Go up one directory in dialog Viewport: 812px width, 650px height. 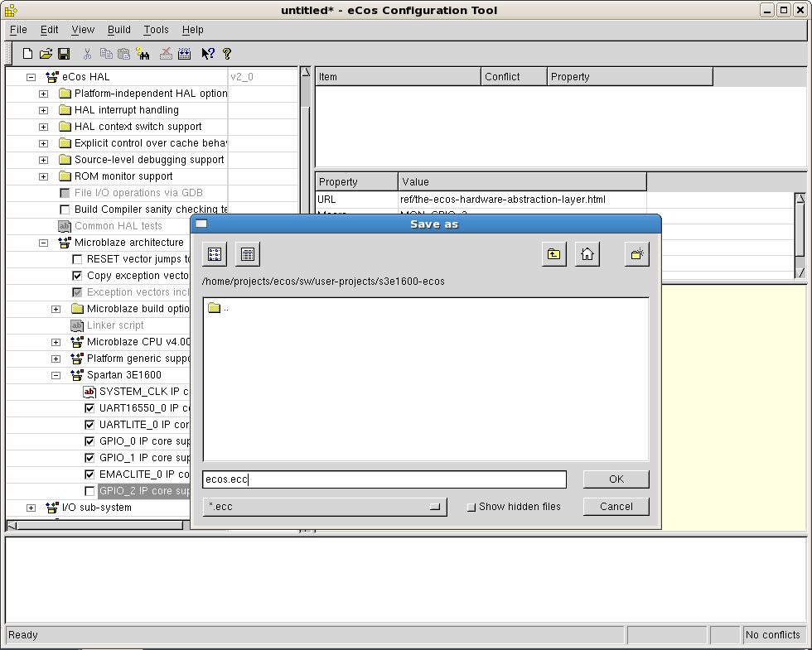tap(554, 254)
